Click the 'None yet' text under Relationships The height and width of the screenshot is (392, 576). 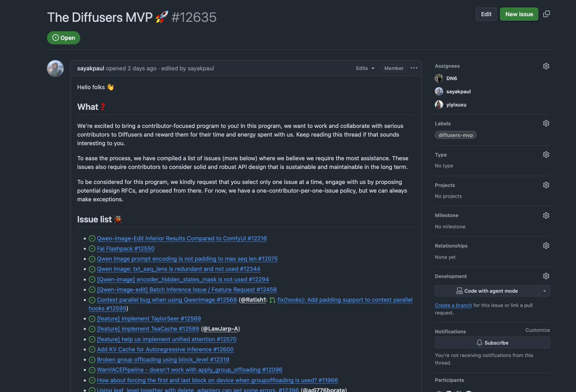[x=445, y=257]
